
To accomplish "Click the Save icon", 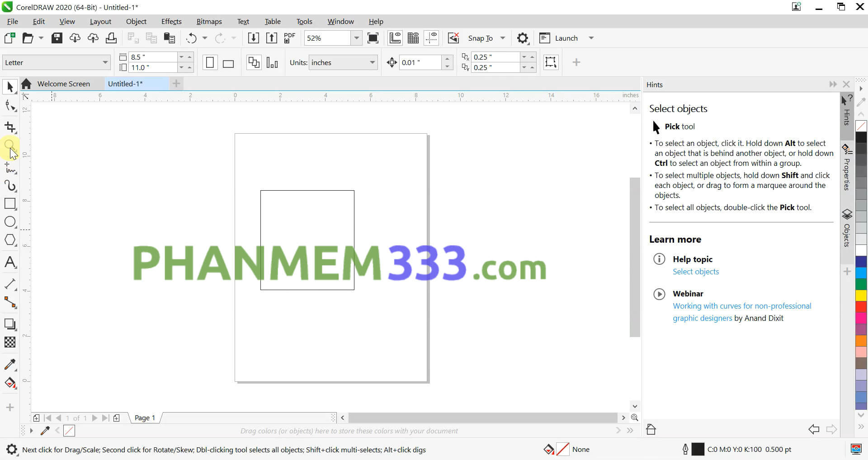I will pyautogui.click(x=57, y=38).
